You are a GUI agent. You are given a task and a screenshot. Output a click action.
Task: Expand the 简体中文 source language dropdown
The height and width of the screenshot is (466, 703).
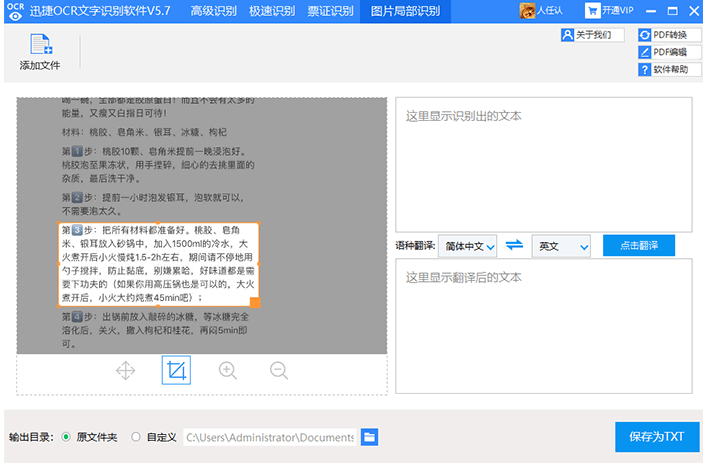point(467,246)
